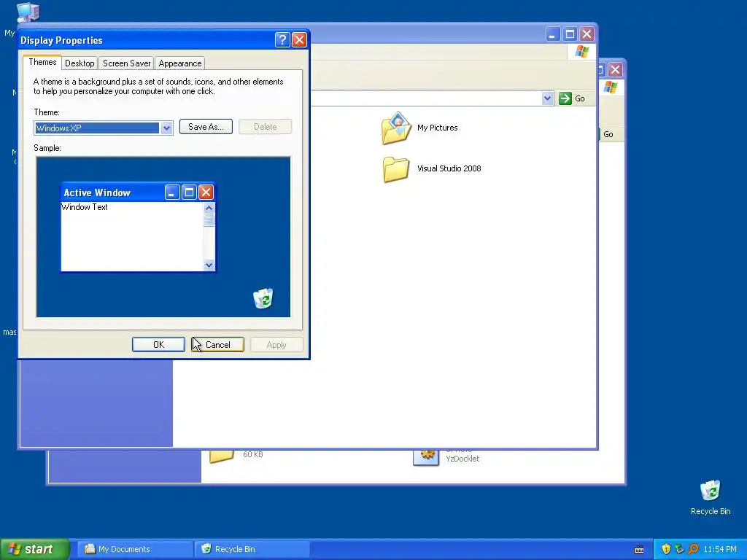747x560 pixels.
Task: Click the keyboard icon on taskbar
Action: pyautogui.click(x=639, y=549)
